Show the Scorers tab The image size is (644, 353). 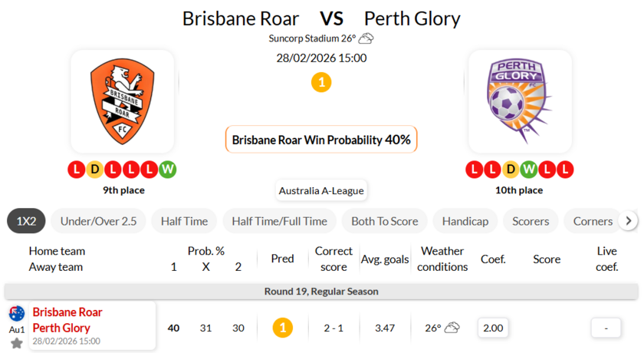531,221
